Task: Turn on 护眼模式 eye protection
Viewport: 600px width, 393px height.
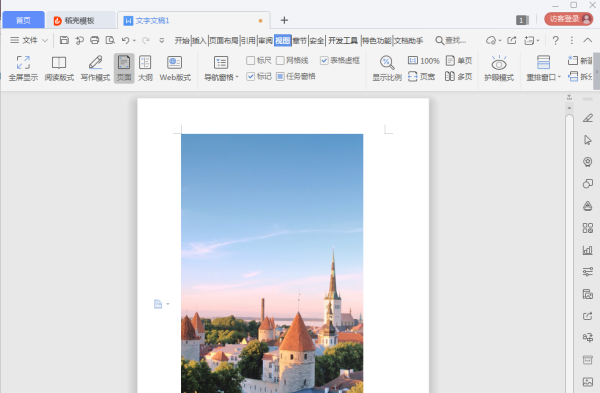Action: click(499, 68)
